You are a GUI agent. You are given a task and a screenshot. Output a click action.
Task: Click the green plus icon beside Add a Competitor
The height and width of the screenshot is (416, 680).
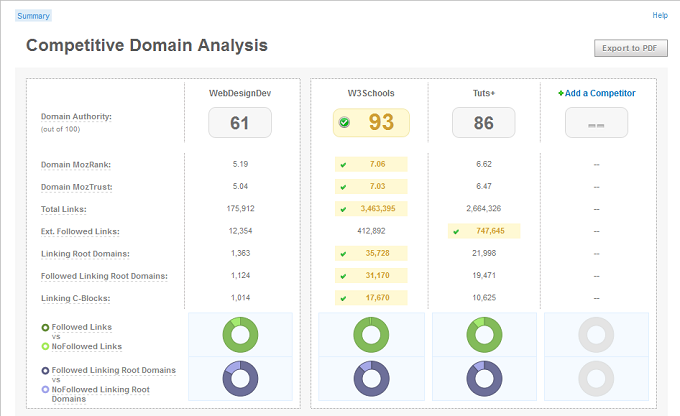(x=561, y=93)
